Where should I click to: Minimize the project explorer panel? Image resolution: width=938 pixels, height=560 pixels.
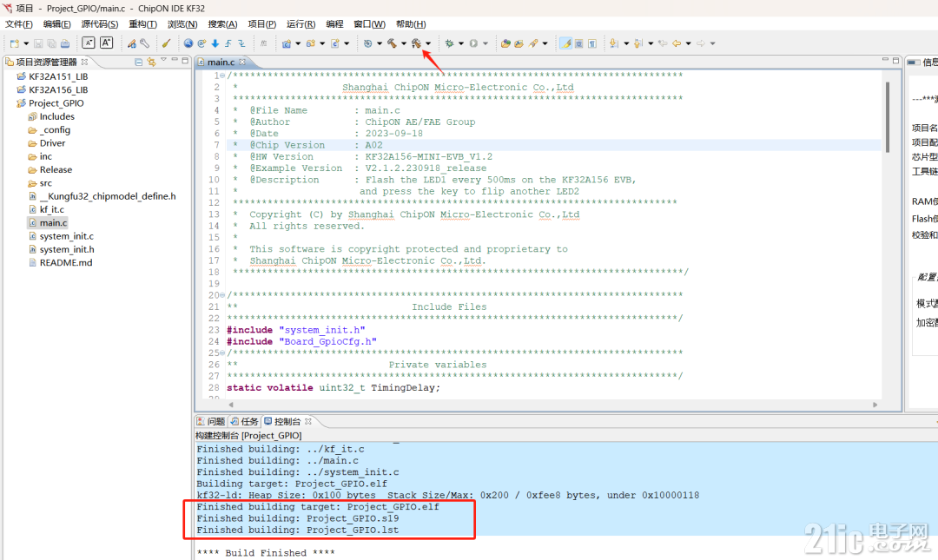(x=175, y=59)
